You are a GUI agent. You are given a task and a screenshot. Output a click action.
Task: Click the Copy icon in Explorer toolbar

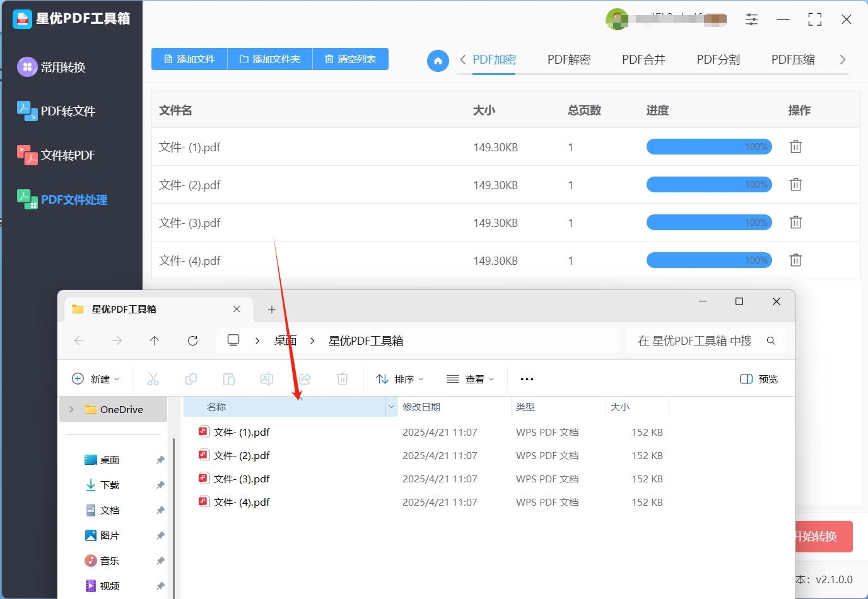click(x=191, y=379)
